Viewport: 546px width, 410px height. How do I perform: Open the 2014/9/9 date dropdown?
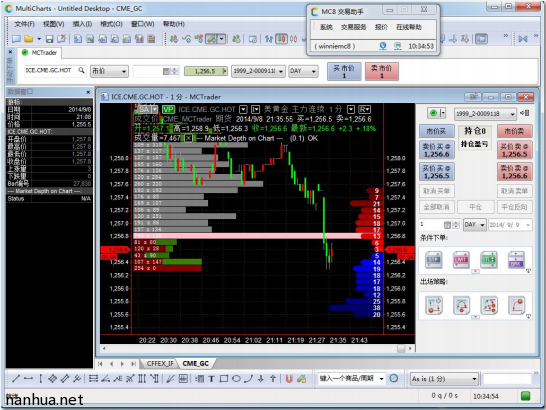(510, 225)
